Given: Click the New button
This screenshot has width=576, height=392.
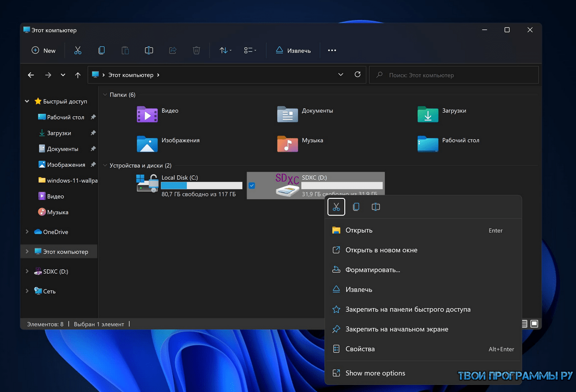Looking at the screenshot, I should (43, 51).
